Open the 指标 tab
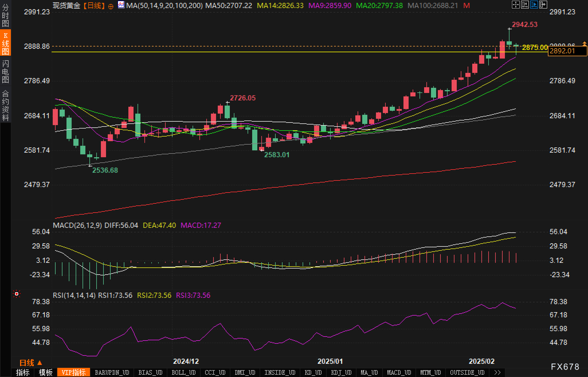The image size is (588, 377). tap(23, 372)
